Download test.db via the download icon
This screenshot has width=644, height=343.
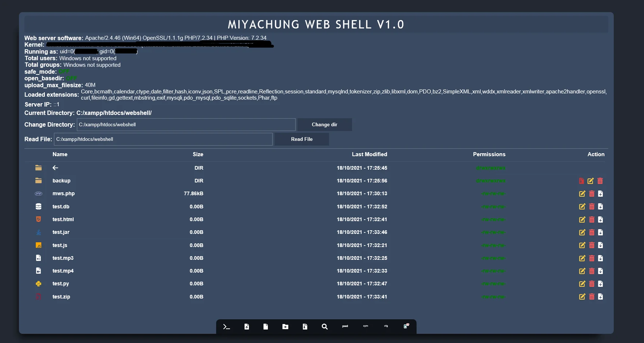pyautogui.click(x=600, y=207)
